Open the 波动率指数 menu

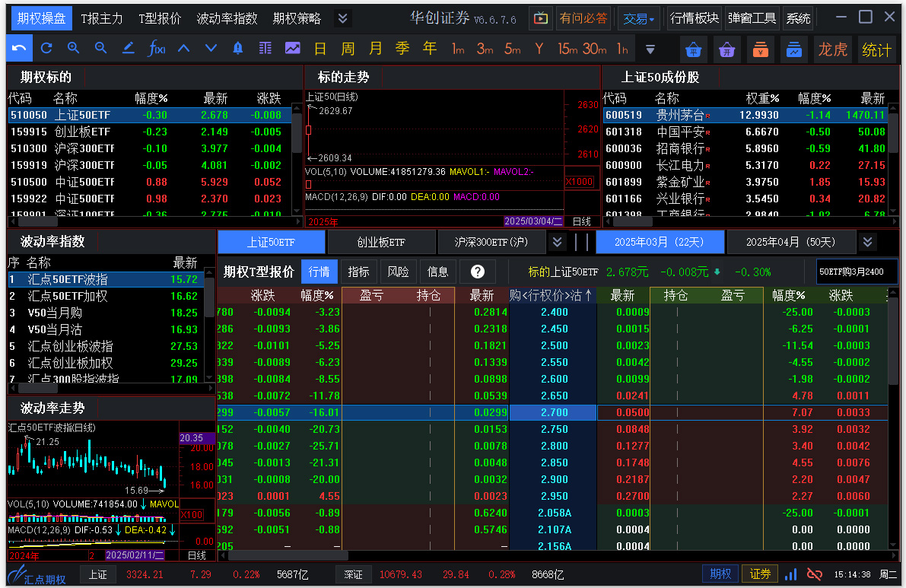point(227,18)
